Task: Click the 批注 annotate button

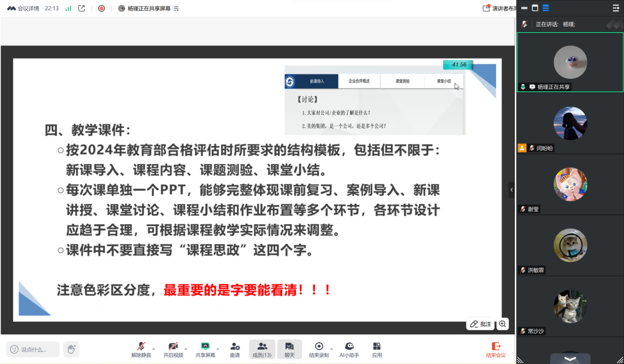Action: [481, 324]
